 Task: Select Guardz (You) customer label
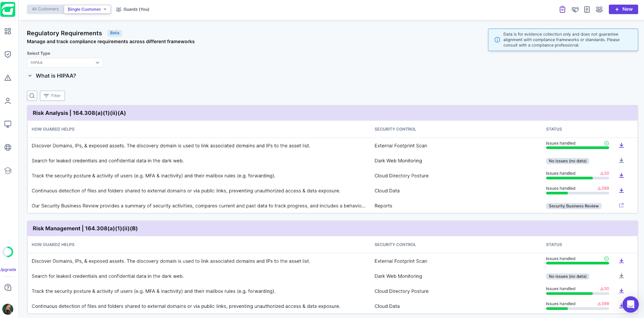[133, 9]
